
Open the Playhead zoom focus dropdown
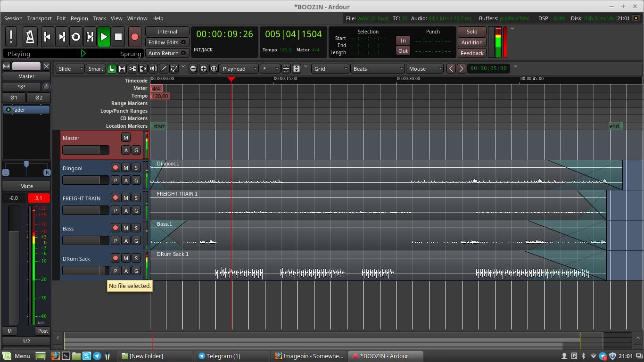coord(239,69)
